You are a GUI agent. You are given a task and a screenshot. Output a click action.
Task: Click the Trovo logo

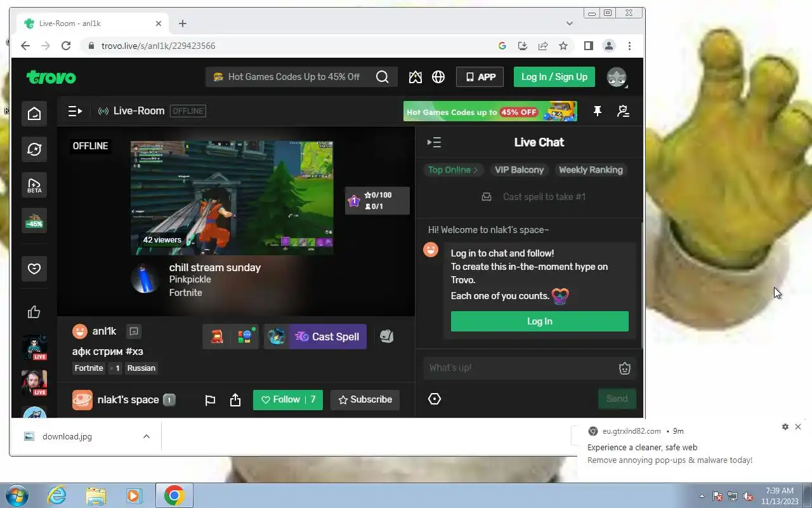[x=51, y=77]
